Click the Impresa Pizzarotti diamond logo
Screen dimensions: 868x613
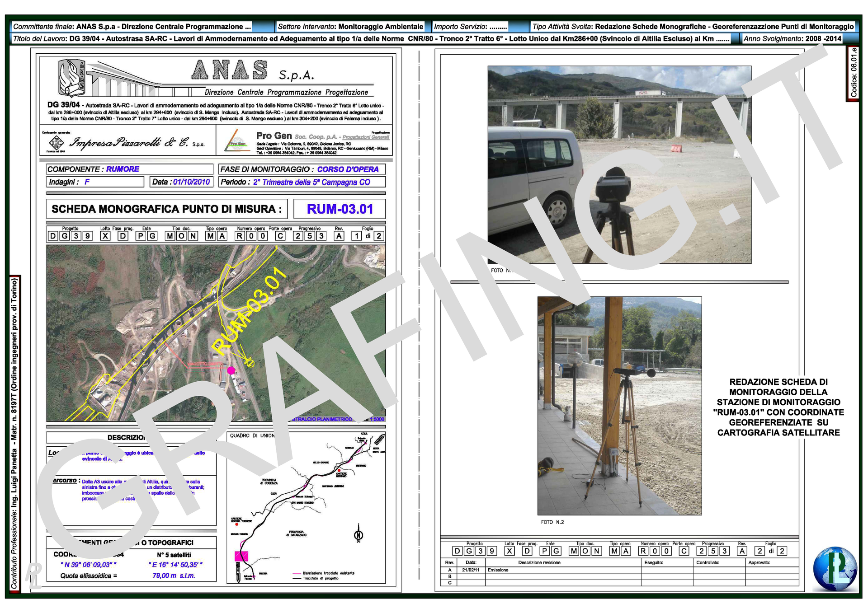(56, 143)
